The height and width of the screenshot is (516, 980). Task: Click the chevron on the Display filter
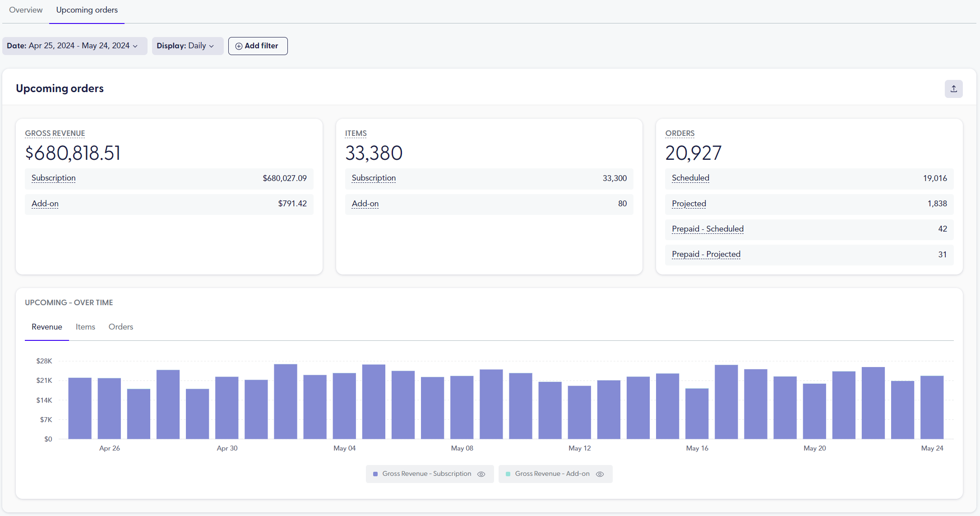point(211,46)
